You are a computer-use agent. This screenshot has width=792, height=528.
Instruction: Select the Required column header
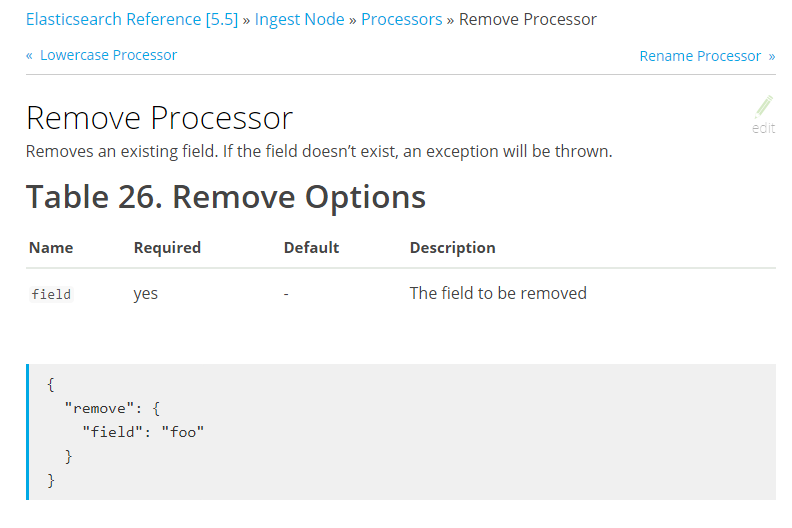coord(167,247)
